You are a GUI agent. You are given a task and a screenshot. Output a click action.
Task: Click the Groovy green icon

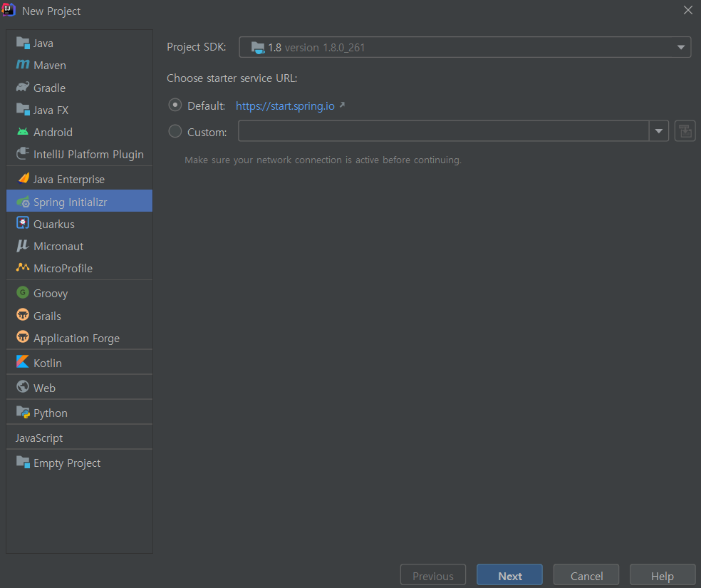[x=23, y=292]
